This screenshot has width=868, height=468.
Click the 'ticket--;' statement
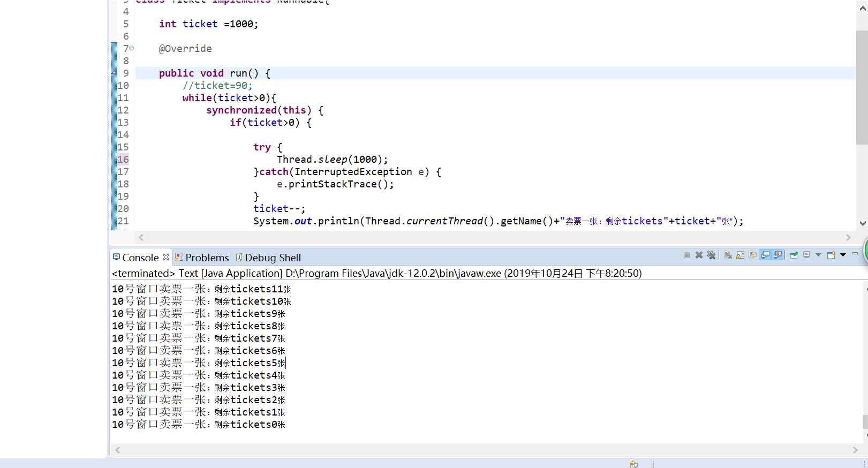tap(279, 209)
